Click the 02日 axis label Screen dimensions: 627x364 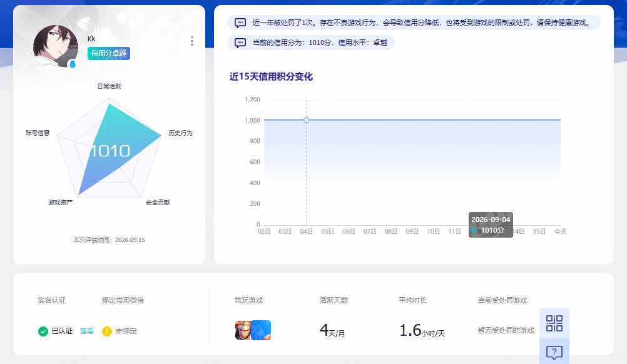264,231
